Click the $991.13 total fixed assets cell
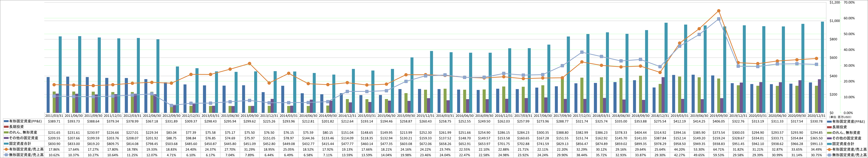This screenshot has height=158, width=868. (816, 144)
